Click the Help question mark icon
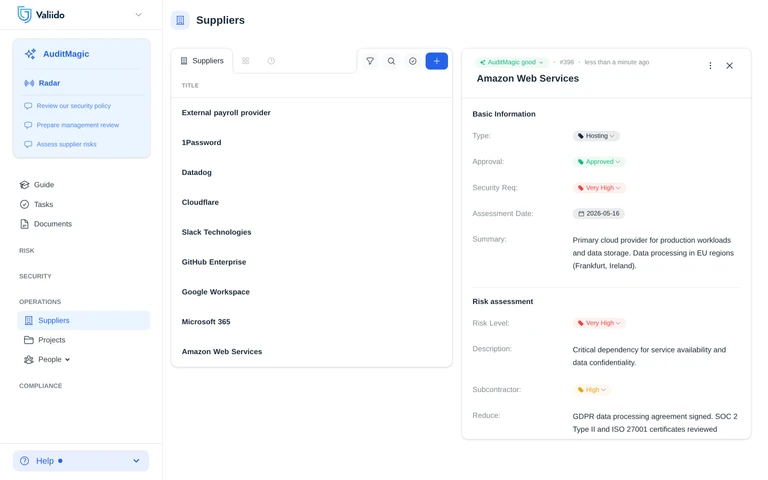The image size is (768, 480). [24, 461]
